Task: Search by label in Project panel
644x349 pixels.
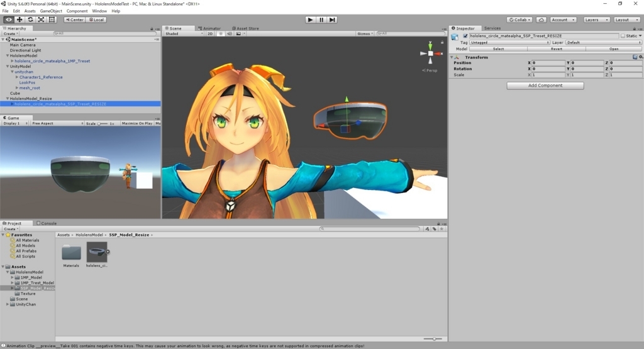Action: click(x=435, y=229)
